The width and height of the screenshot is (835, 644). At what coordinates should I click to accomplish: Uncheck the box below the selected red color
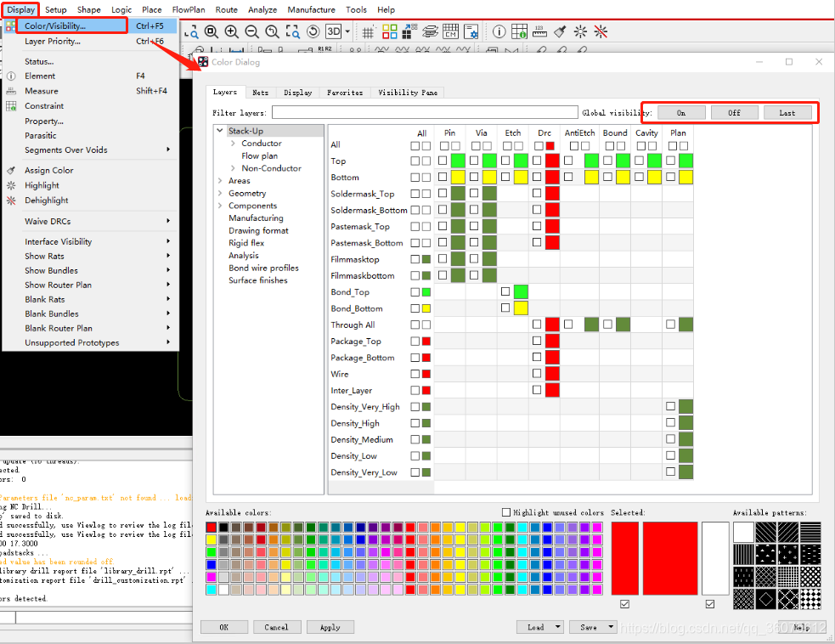tap(624, 604)
